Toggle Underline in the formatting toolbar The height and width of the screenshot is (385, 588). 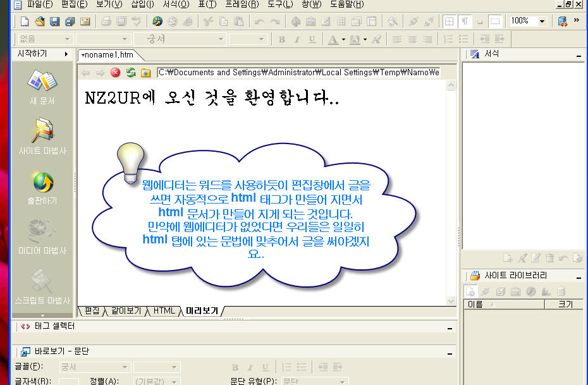[x=312, y=39]
